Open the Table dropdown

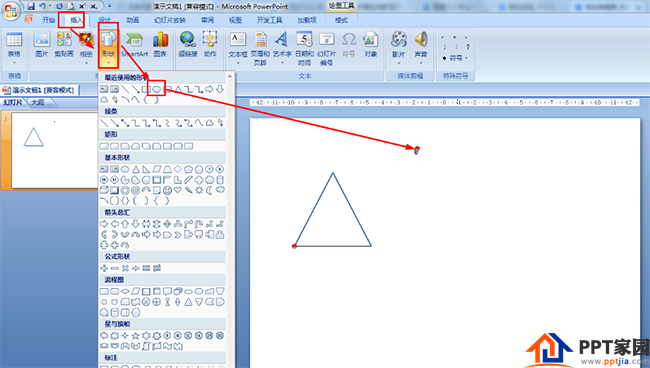14,48
